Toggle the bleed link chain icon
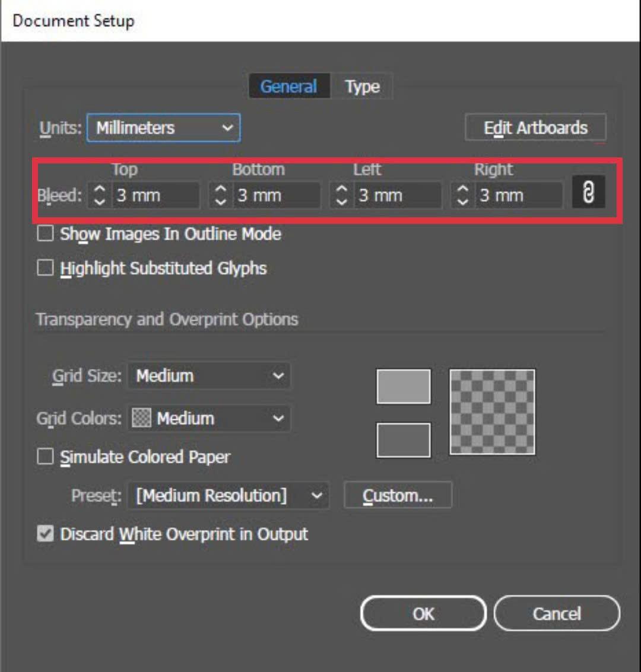The image size is (641, 672). tap(588, 192)
